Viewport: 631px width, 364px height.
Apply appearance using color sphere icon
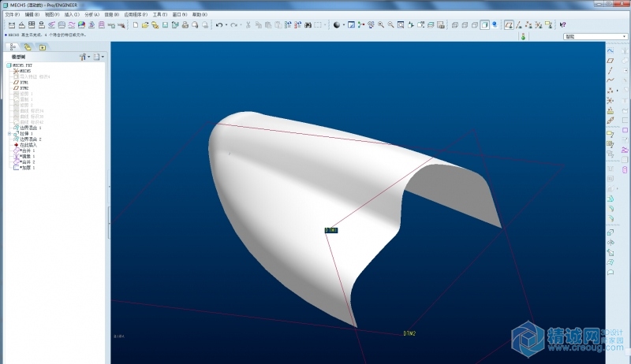click(x=337, y=25)
